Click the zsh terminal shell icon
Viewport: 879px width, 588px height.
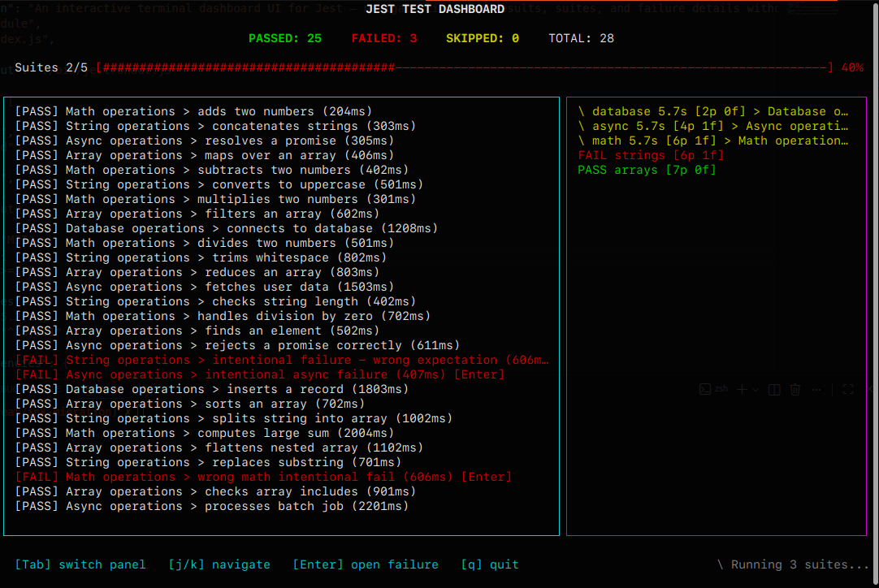click(x=705, y=390)
